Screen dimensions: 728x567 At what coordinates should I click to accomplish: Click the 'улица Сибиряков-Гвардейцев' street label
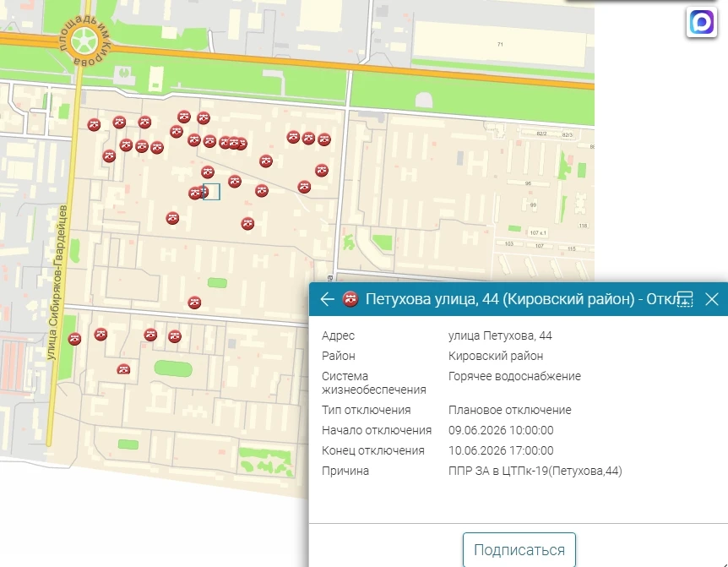(x=57, y=282)
